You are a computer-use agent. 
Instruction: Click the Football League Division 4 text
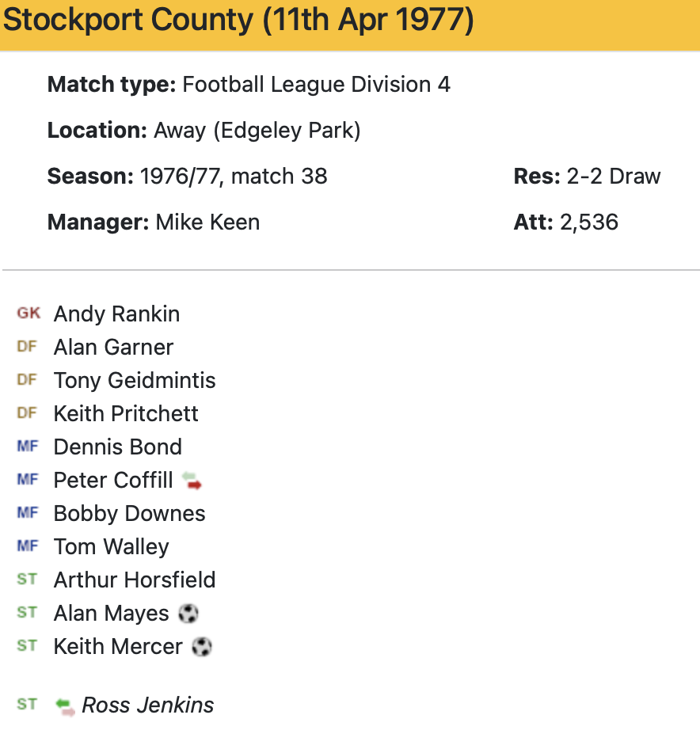[x=317, y=85]
